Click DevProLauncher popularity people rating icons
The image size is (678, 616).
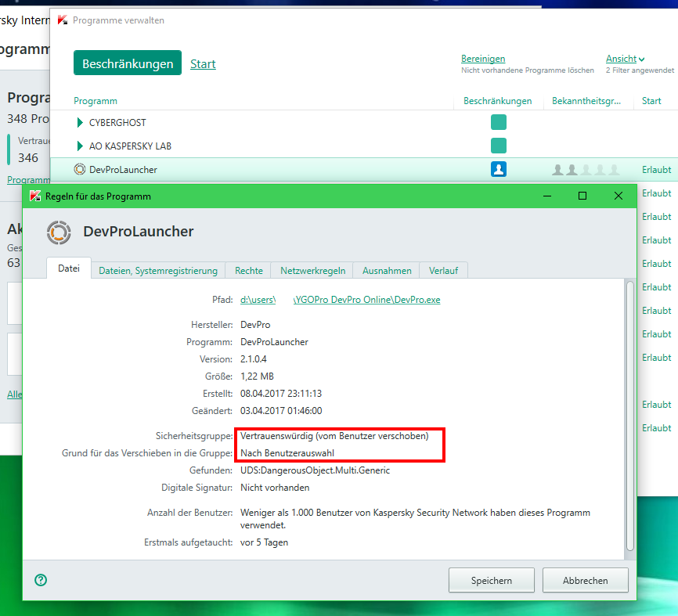pyautogui.click(x=586, y=169)
